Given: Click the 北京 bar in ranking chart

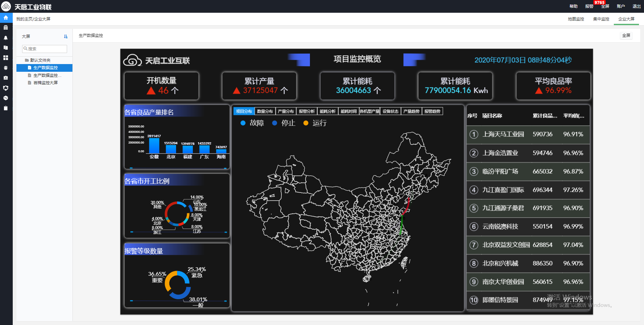Looking at the screenshot, I should coord(171,149).
